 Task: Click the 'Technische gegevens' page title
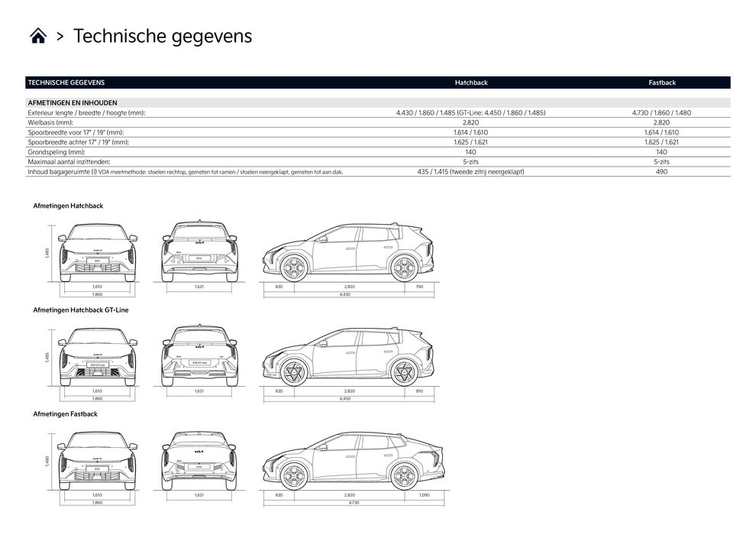(162, 36)
